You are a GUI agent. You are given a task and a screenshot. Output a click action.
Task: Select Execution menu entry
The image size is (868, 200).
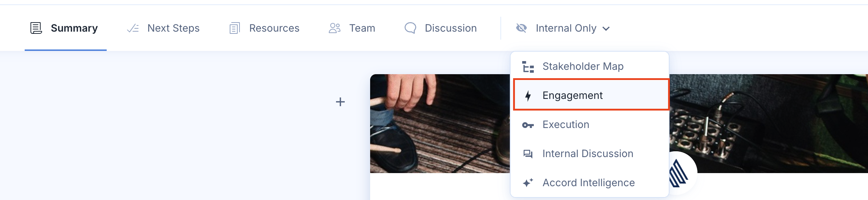[590, 124]
